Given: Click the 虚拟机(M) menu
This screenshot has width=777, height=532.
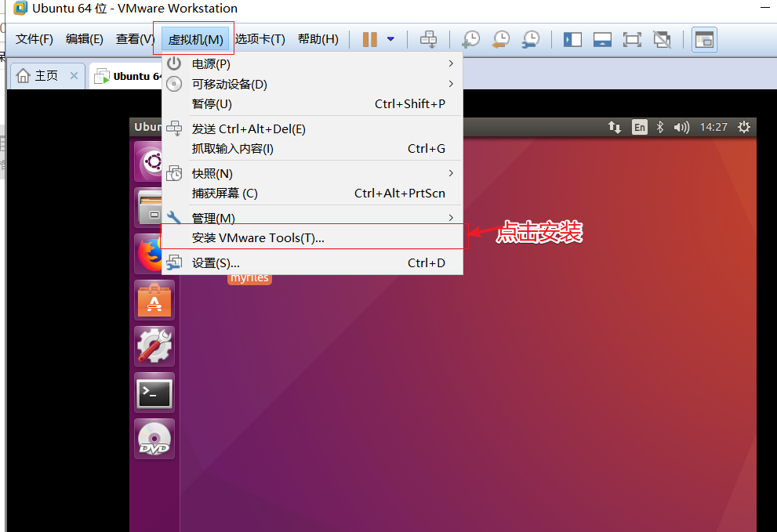Looking at the screenshot, I should click(x=196, y=39).
